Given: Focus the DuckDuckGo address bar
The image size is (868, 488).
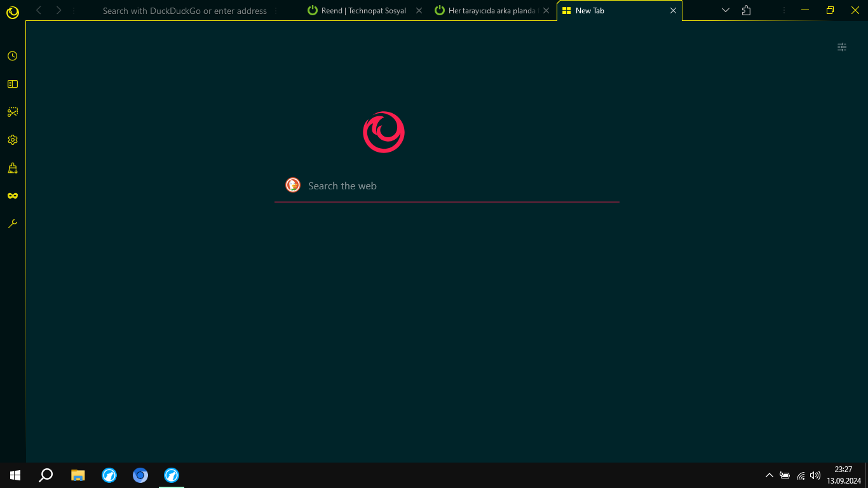Looking at the screenshot, I should pyautogui.click(x=185, y=11).
